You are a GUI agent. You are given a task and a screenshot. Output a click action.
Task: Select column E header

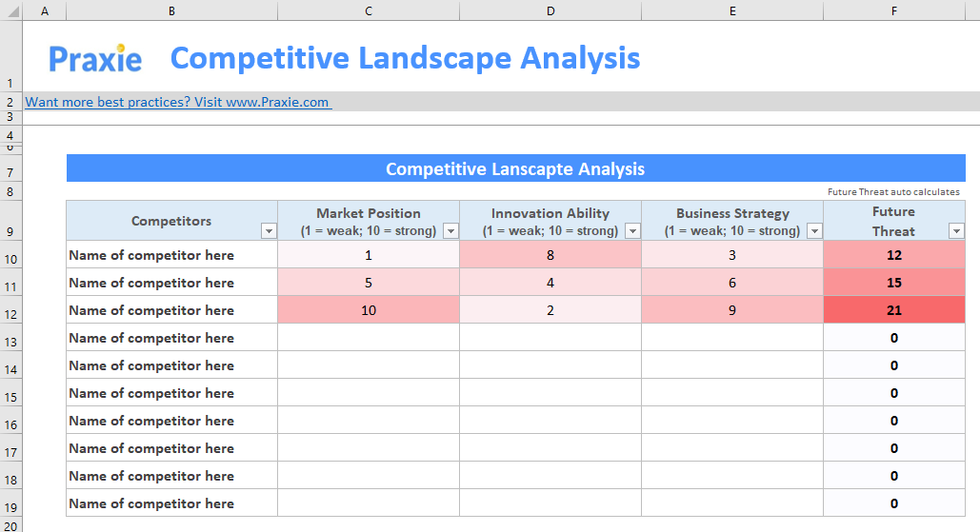(x=731, y=10)
